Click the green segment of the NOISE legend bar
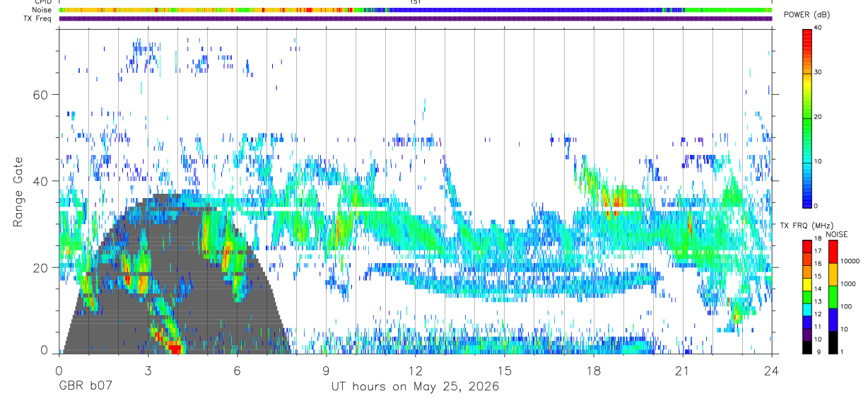The width and height of the screenshot is (868, 401). 833,296
